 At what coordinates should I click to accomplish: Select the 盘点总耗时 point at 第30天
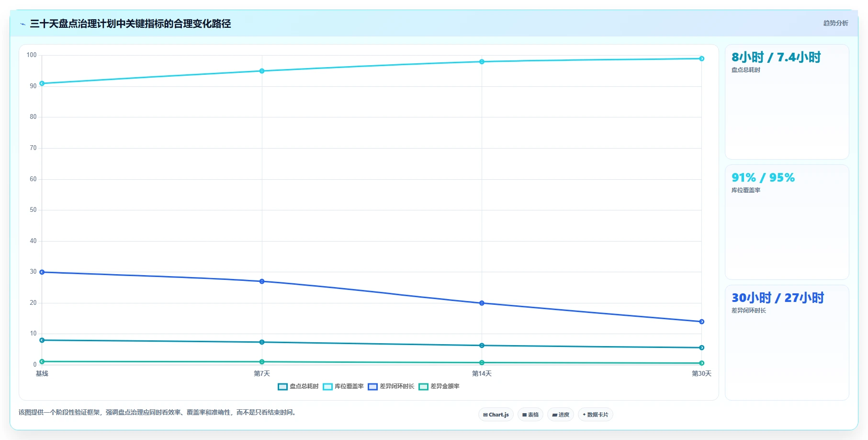(701, 347)
